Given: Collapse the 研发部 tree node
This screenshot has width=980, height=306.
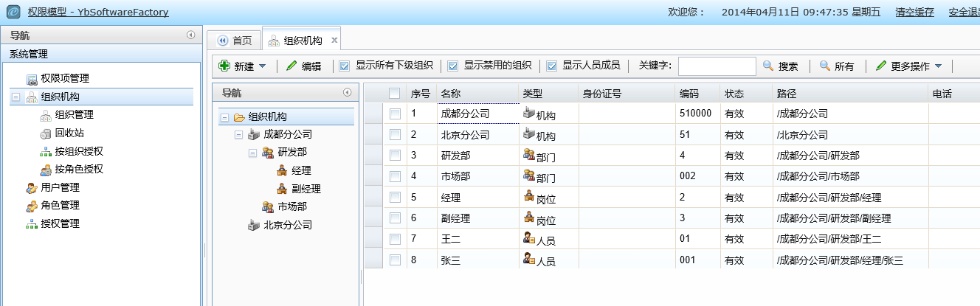Looking at the screenshot, I should click(x=252, y=153).
